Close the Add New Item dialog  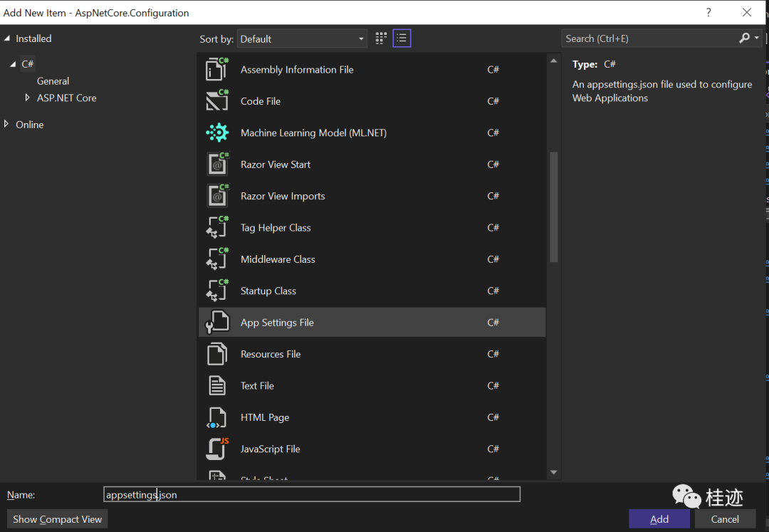(x=746, y=12)
